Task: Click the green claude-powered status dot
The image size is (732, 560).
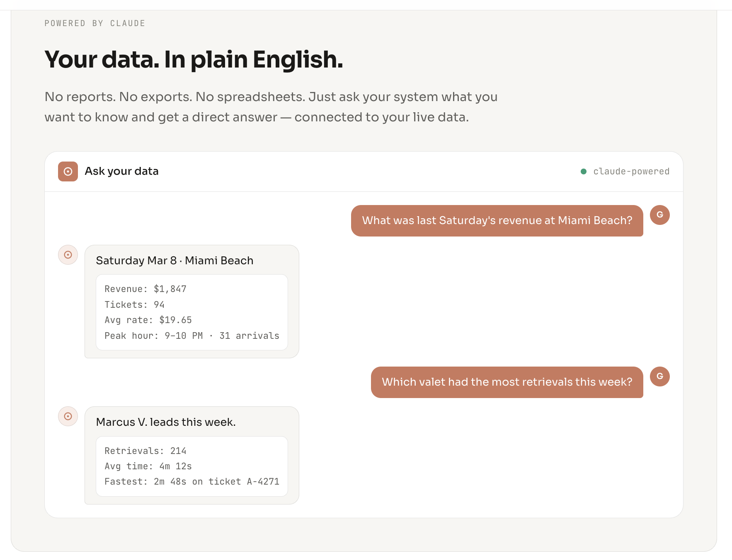Action: click(584, 171)
